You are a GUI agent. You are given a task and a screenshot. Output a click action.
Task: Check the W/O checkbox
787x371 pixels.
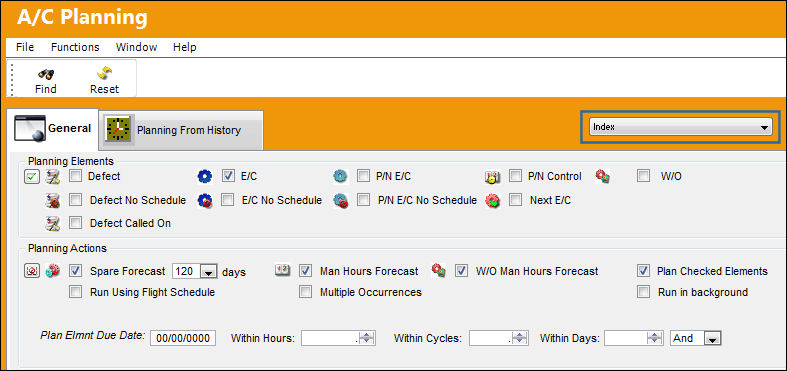[643, 176]
